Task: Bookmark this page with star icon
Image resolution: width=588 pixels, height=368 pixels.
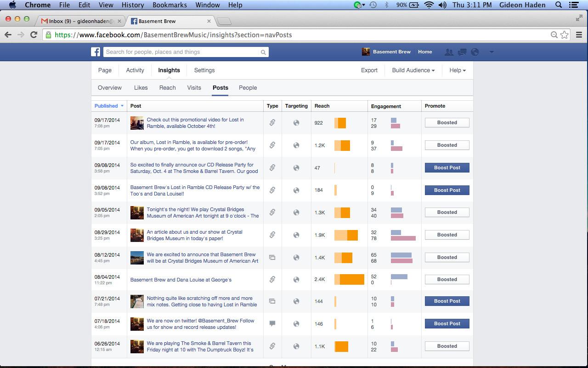Action: (565, 35)
